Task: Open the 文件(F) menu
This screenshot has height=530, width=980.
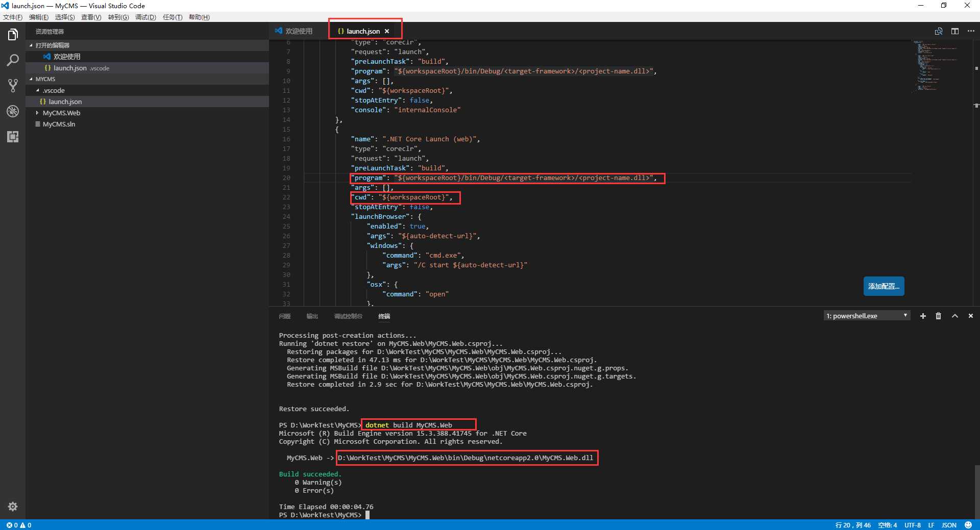Action: [x=13, y=17]
